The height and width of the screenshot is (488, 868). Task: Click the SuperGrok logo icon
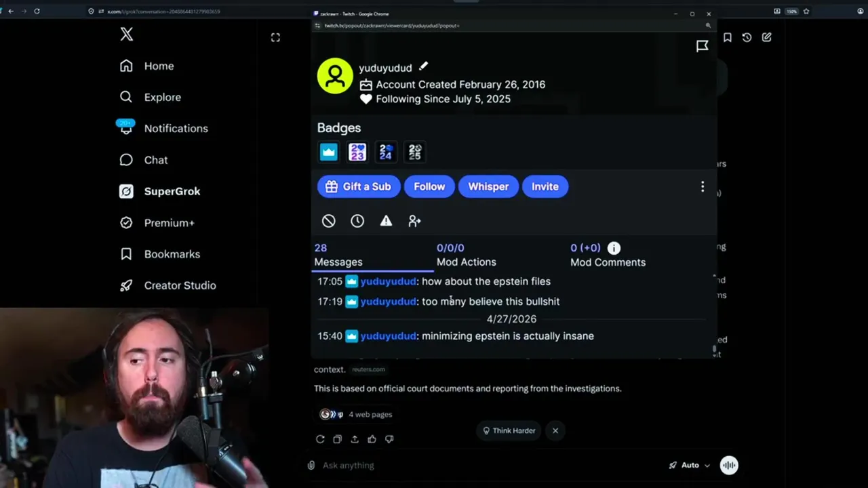pos(126,191)
